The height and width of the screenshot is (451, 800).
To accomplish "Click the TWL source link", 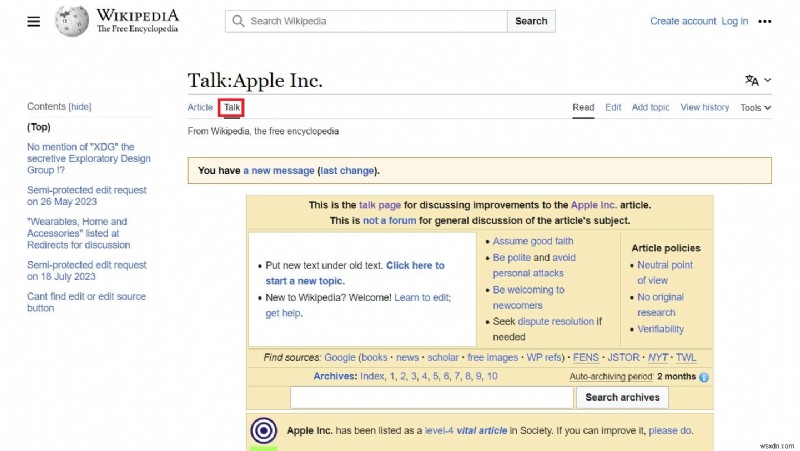I will (686, 358).
